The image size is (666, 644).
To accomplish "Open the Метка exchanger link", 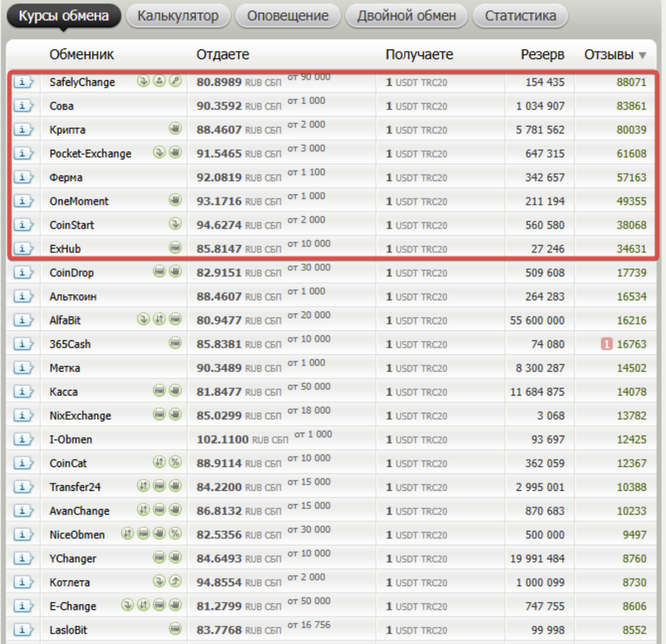I will [65, 368].
